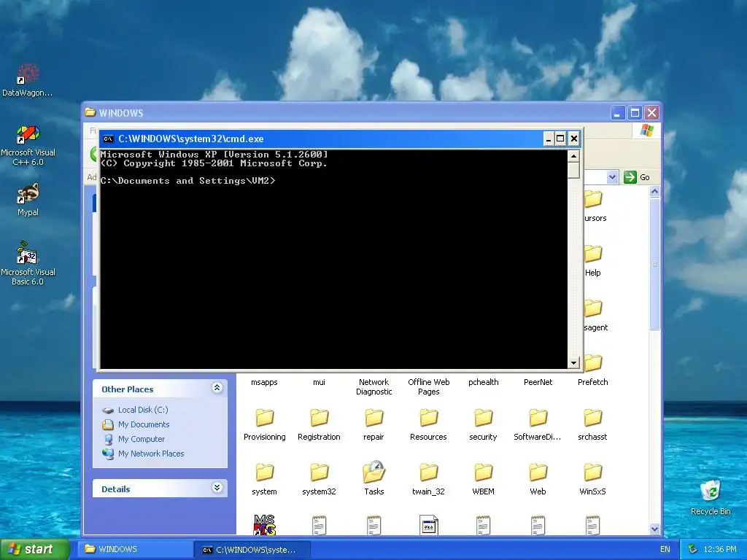Click the Network Diagnostic folder label
The image size is (747, 560).
(x=374, y=386)
